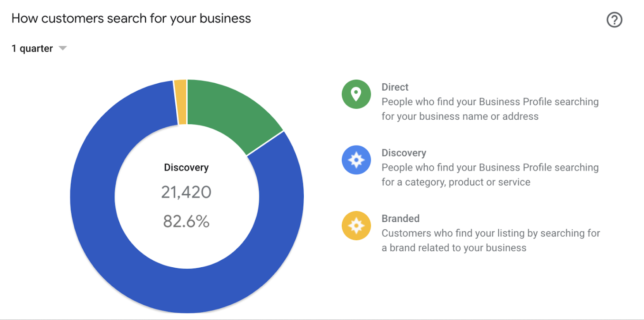The width and height of the screenshot is (644, 320).
Task: Click the yellow Branded star icon
Action: point(356,225)
